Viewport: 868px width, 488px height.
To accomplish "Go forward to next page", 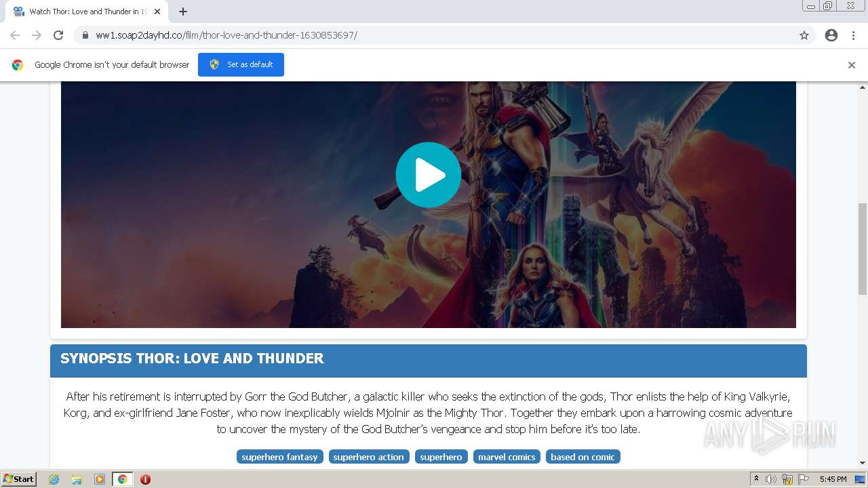I will [x=37, y=35].
